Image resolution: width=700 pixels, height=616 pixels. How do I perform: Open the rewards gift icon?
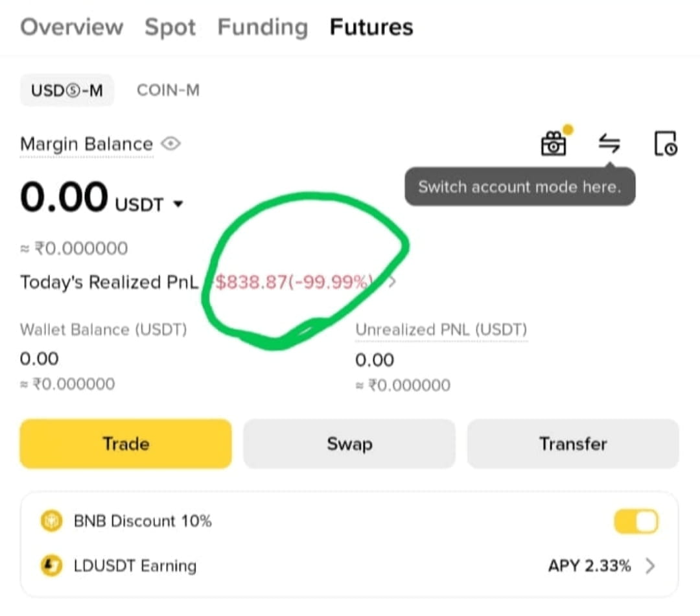click(x=554, y=143)
